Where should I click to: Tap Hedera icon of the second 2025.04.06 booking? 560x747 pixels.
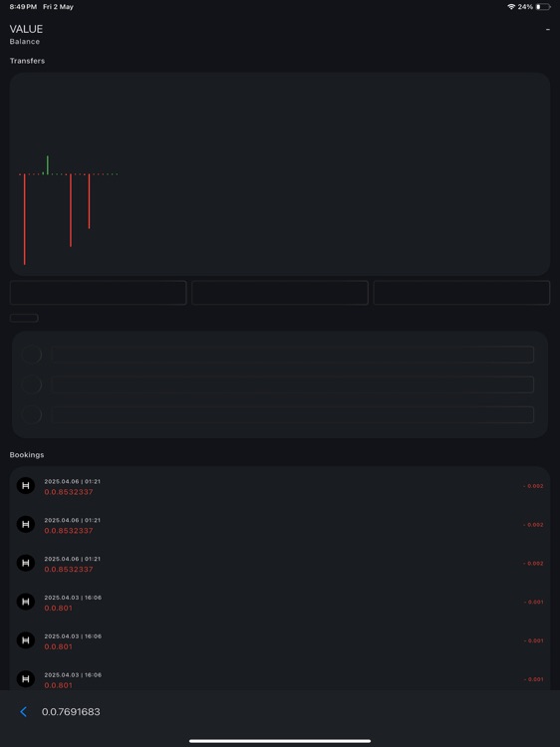(26, 524)
